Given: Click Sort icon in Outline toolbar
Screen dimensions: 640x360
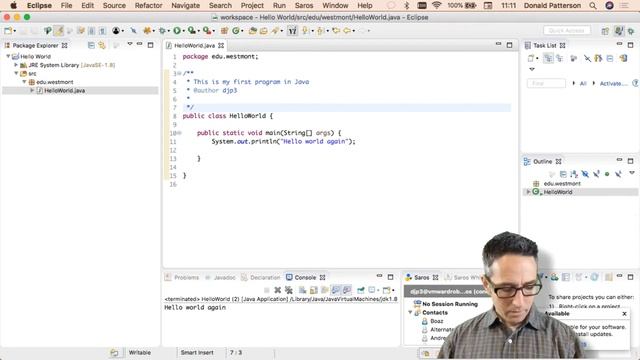Looking at the screenshot, I should click(574, 174).
